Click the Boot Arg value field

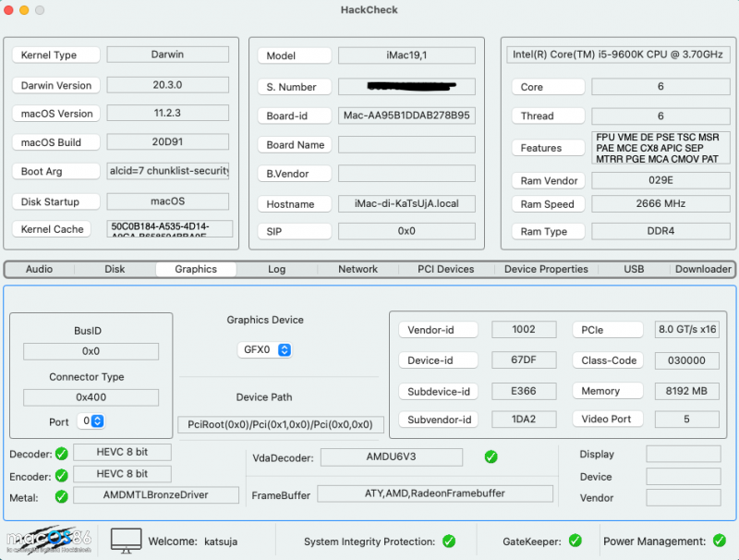point(168,171)
